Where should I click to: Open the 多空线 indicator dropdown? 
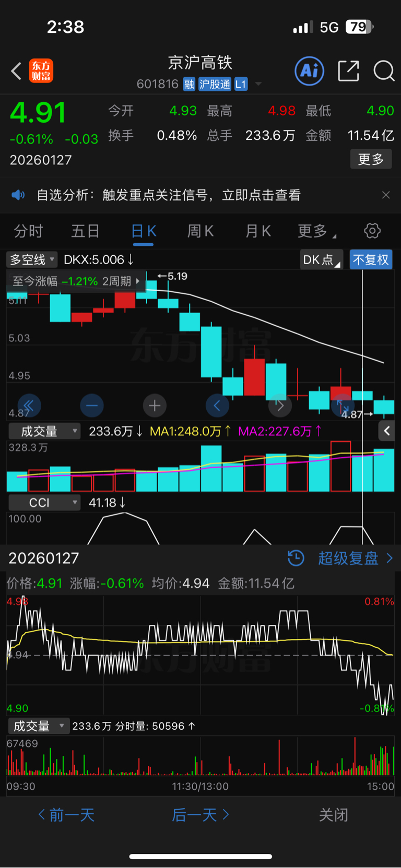pyautogui.click(x=31, y=259)
